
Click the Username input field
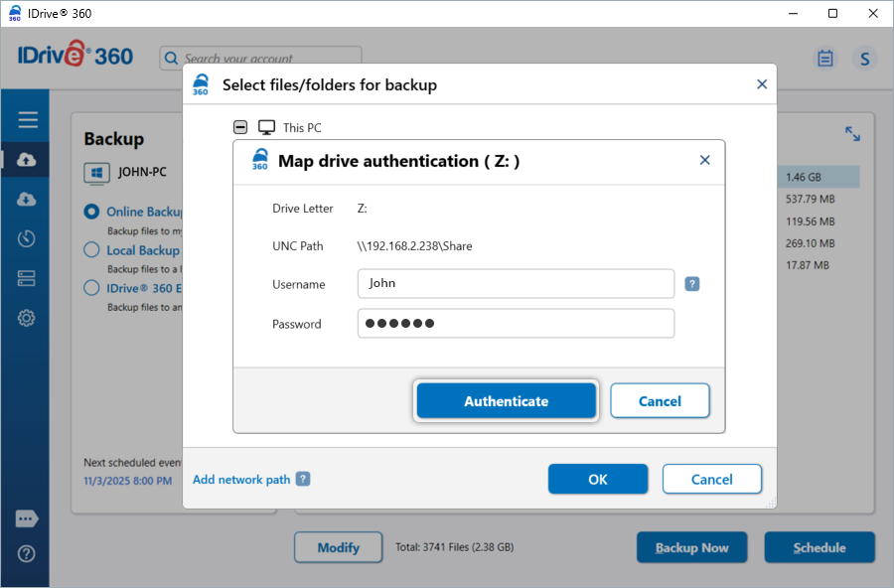(x=516, y=283)
